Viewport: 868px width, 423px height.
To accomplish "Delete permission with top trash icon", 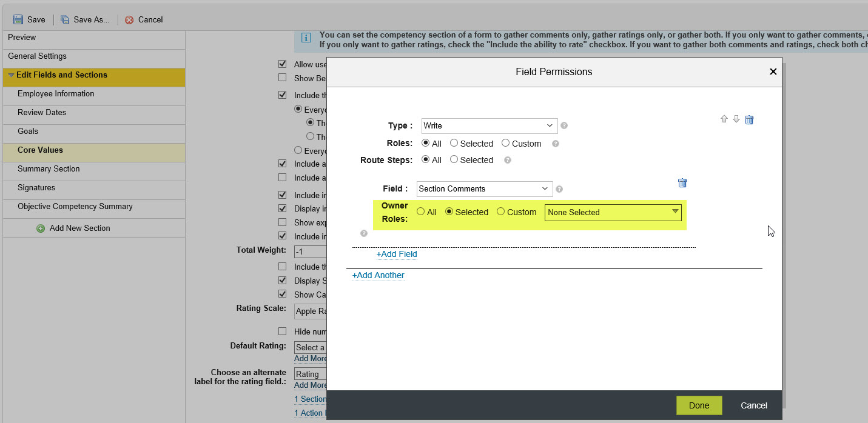I will tap(749, 119).
